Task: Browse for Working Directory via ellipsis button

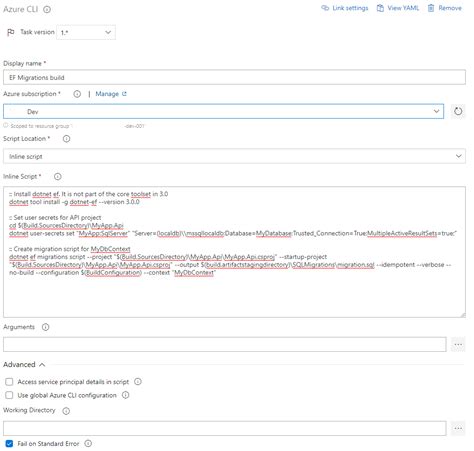Action: pos(458,428)
